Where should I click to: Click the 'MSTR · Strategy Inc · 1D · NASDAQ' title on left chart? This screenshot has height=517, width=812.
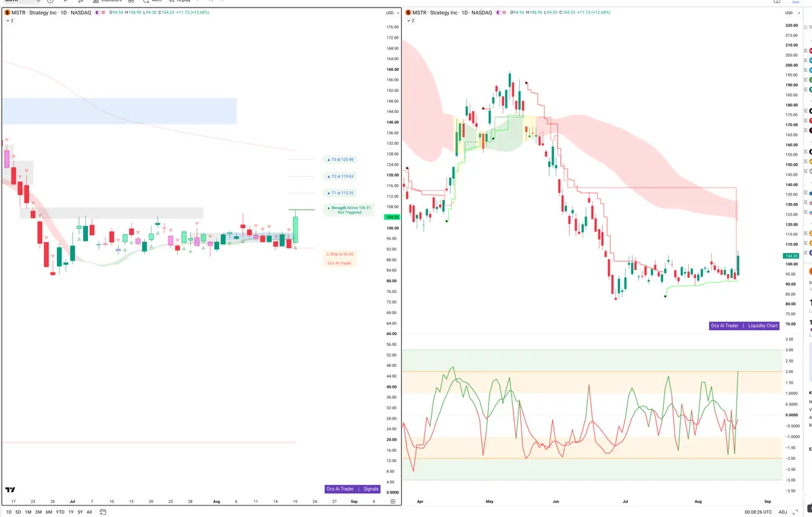tap(51, 13)
